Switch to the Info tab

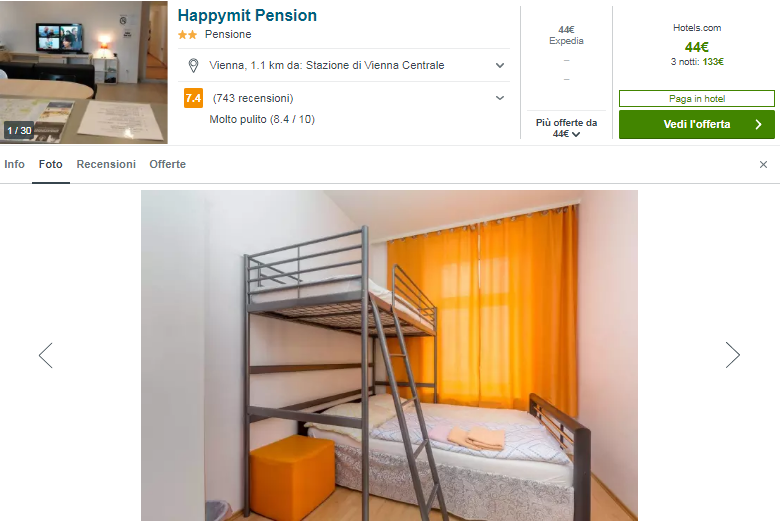pyautogui.click(x=14, y=164)
